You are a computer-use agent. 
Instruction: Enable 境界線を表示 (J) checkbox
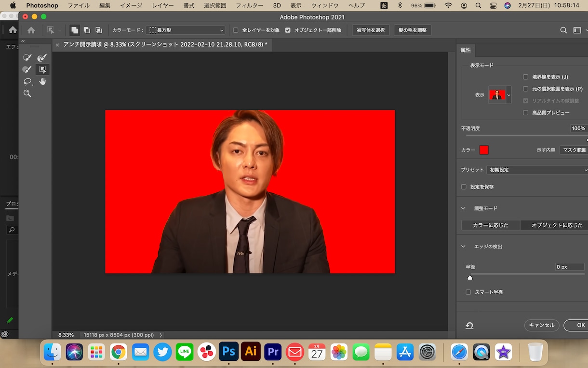[526, 77]
